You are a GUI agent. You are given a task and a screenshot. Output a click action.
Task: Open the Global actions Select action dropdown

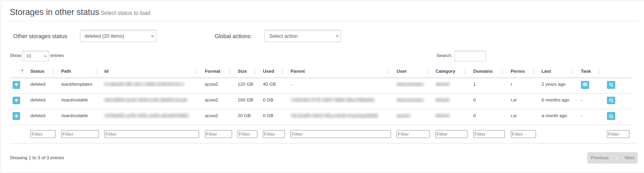pos(302,36)
